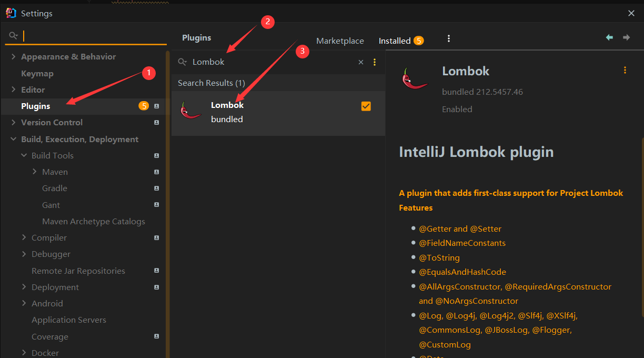Viewport: 644px width, 358px height.
Task: Click the @EqualsAndHashCode feature
Action: (x=462, y=272)
